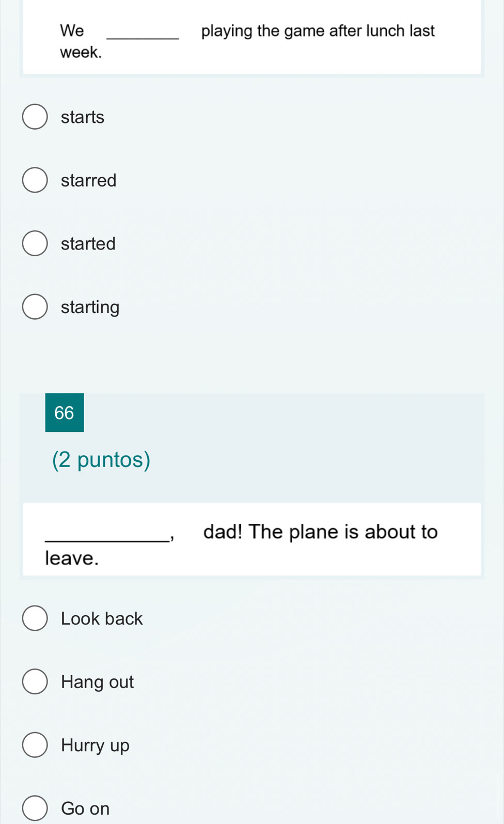504x824 pixels.
Task: Click the 'Go on' answer label text
Action: [x=86, y=809]
